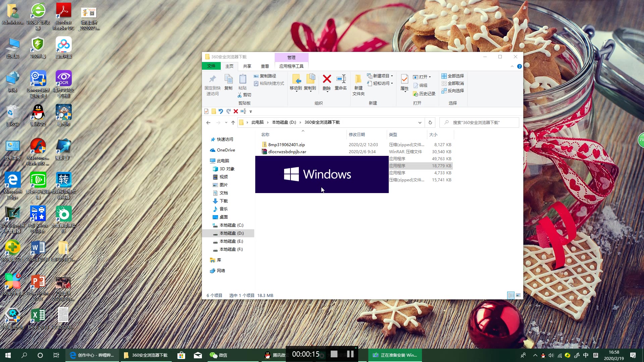
Task: Click quick access toolbar Delete icon
Action: pos(236,111)
